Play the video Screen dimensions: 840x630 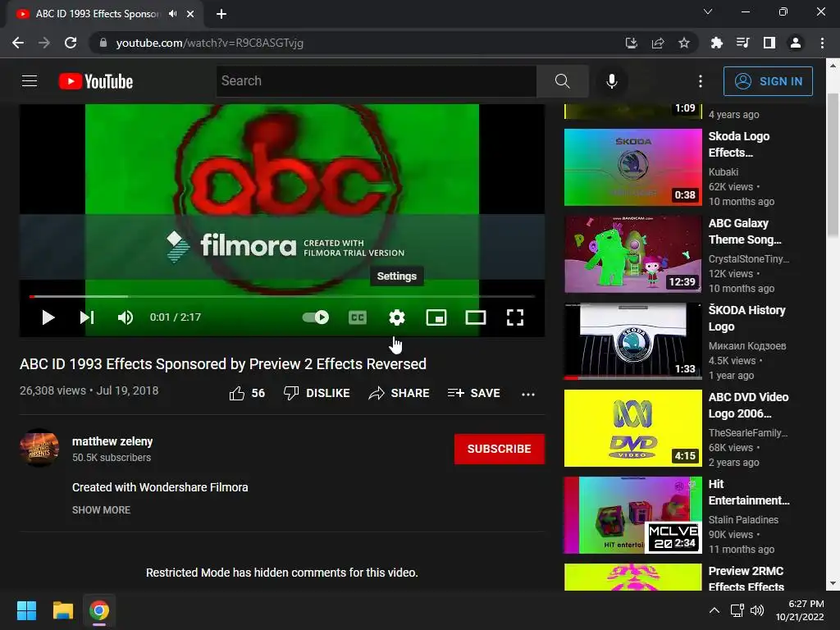click(48, 317)
